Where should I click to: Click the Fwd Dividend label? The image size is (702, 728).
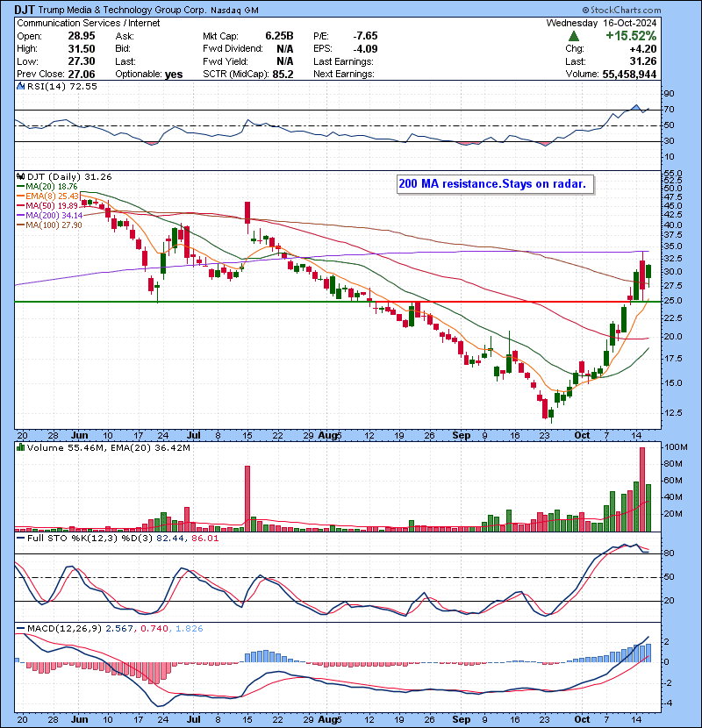[233, 49]
